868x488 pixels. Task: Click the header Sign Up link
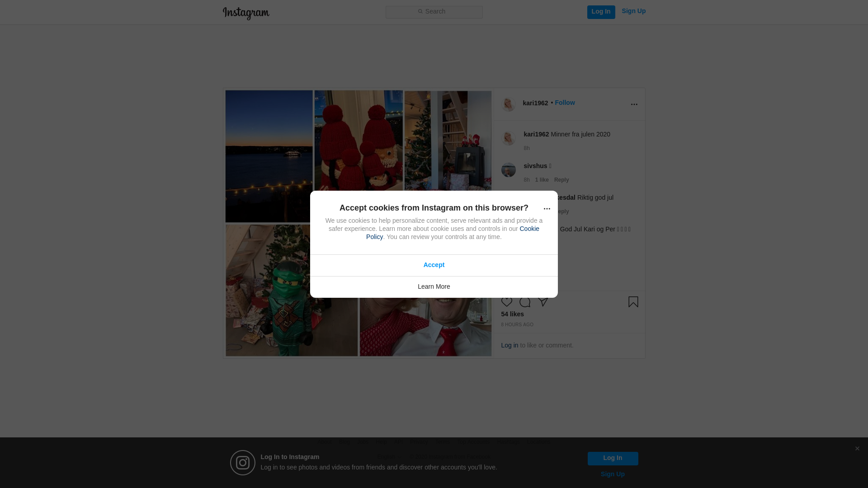(633, 11)
